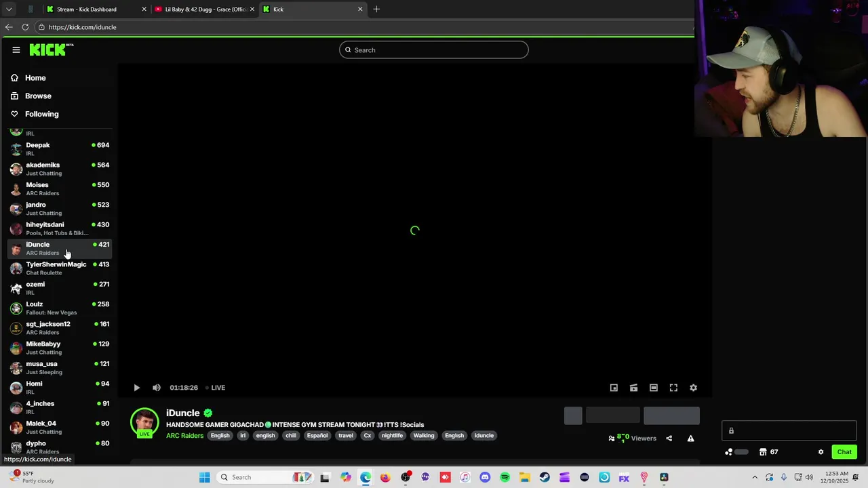868x488 pixels.
Task: Open Steam from the taskbar
Action: click(545, 477)
